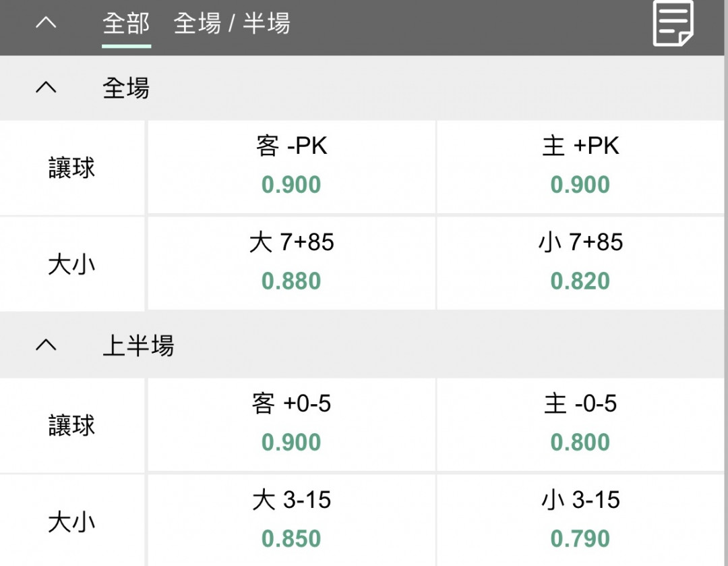
Task: Switch to the 全場 / 半場 tab
Action: click(x=232, y=23)
